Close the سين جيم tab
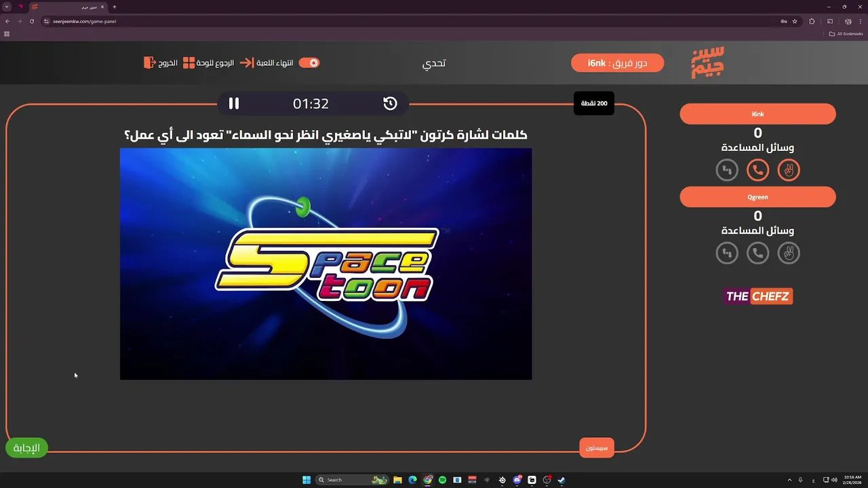 pos(102,7)
